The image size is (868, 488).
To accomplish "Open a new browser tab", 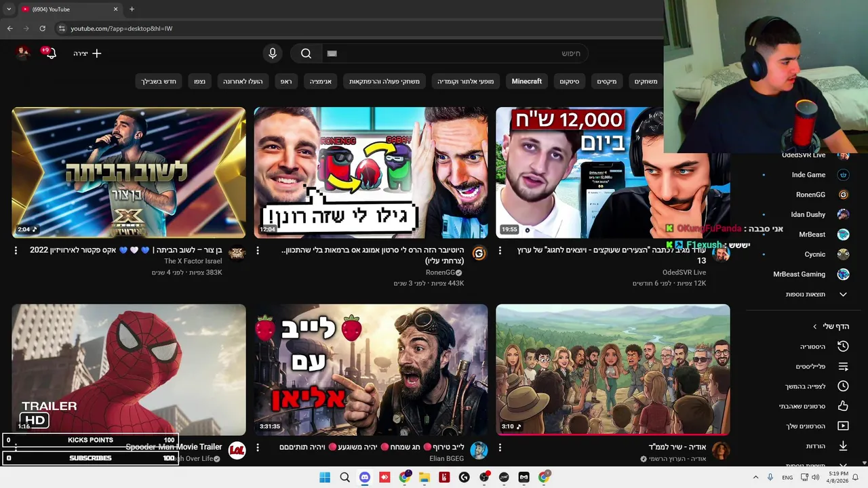I will click(x=132, y=9).
